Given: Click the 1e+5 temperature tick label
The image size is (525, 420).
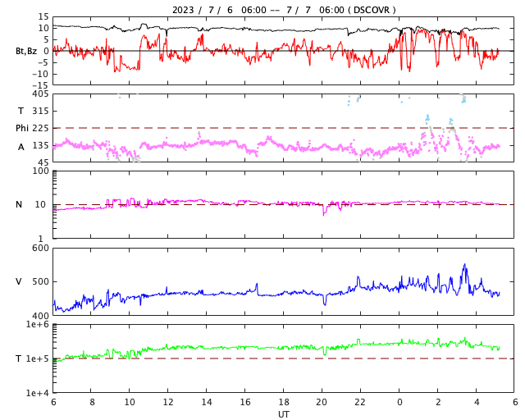Looking at the screenshot, I should pos(38,359).
